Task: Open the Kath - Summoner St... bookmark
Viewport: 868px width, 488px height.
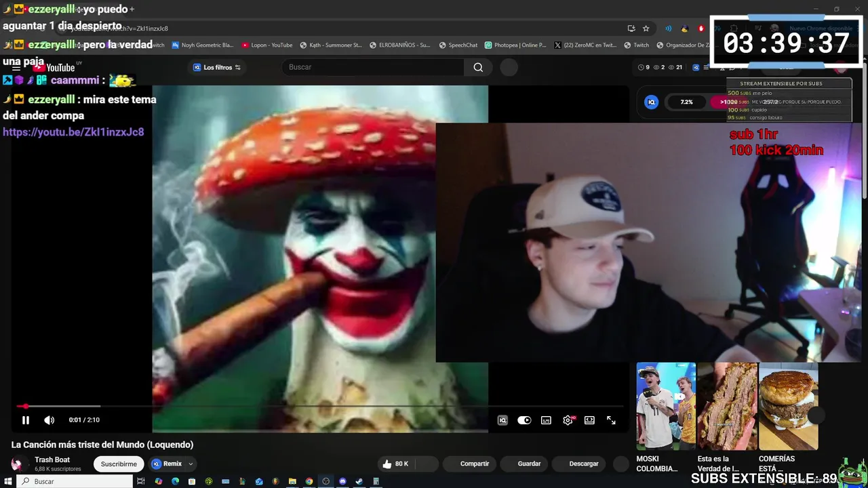Action: [331, 45]
